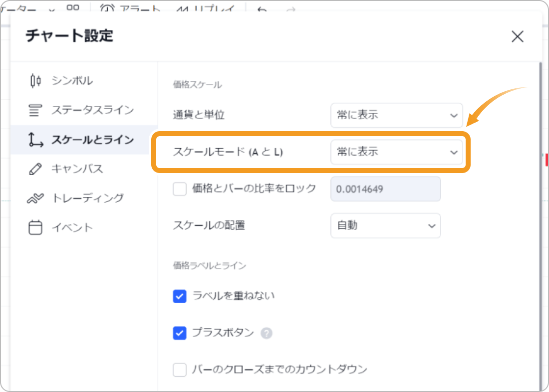Uncheck プラスボタン checkbox
Viewport: 549px width, 392px height.
click(x=180, y=333)
